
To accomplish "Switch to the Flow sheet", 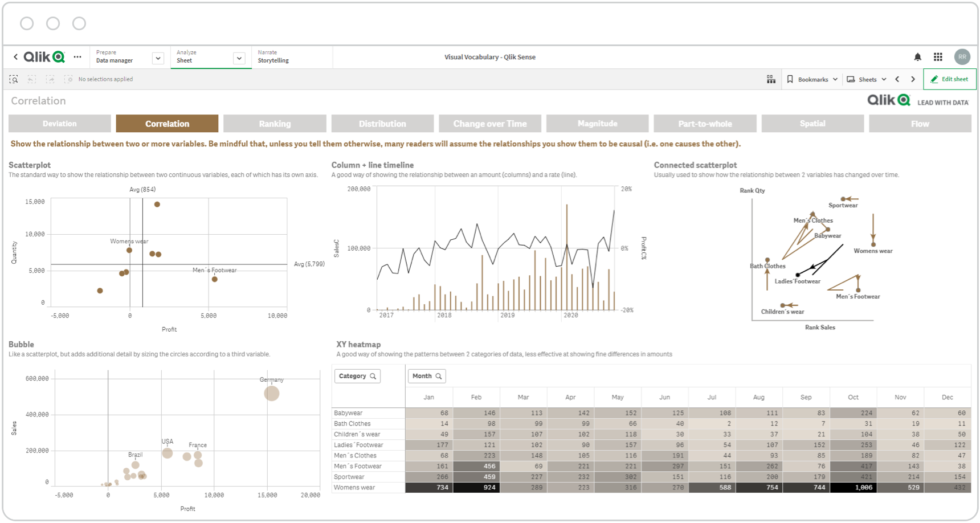I will (x=920, y=124).
